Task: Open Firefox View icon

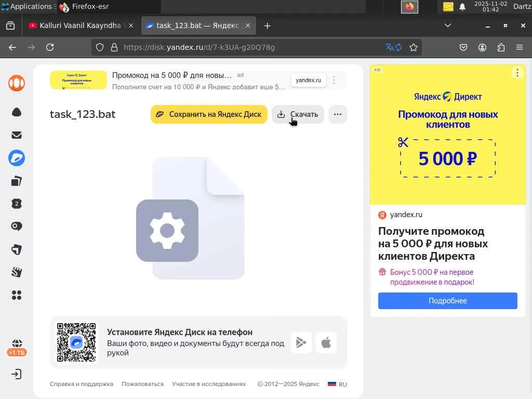Action: (10, 26)
